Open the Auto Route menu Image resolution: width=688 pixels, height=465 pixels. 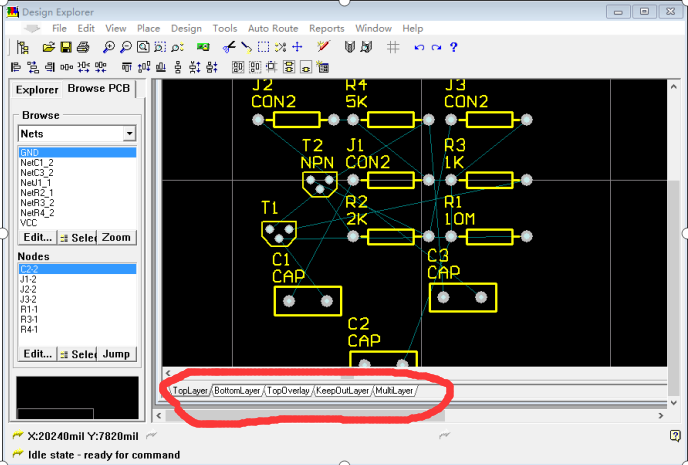point(273,29)
